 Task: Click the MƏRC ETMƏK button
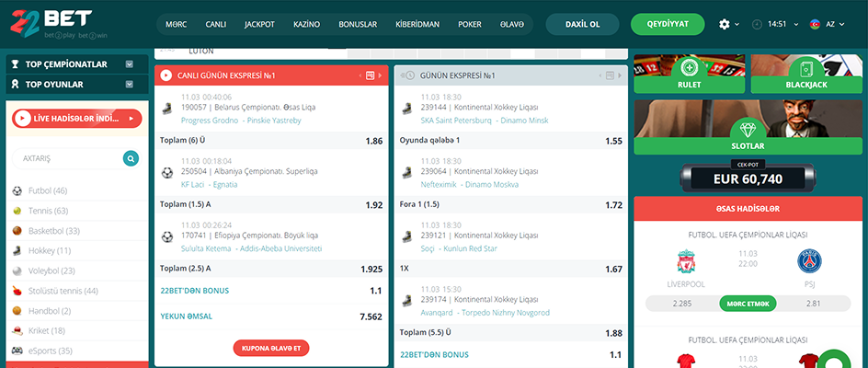point(748,304)
